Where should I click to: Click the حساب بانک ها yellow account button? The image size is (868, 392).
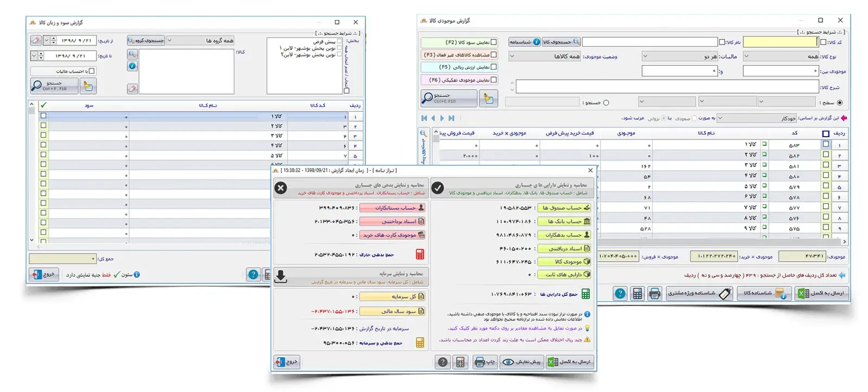point(564,221)
